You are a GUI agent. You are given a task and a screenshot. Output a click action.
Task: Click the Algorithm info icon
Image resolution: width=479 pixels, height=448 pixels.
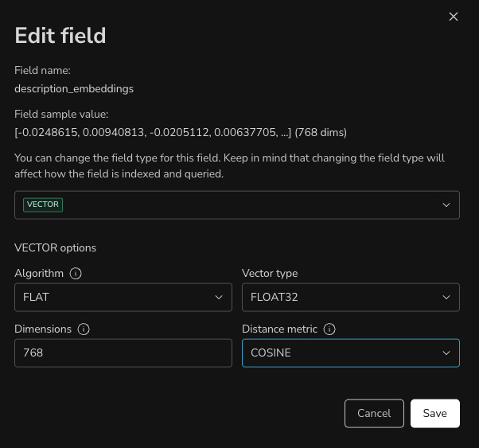76,273
